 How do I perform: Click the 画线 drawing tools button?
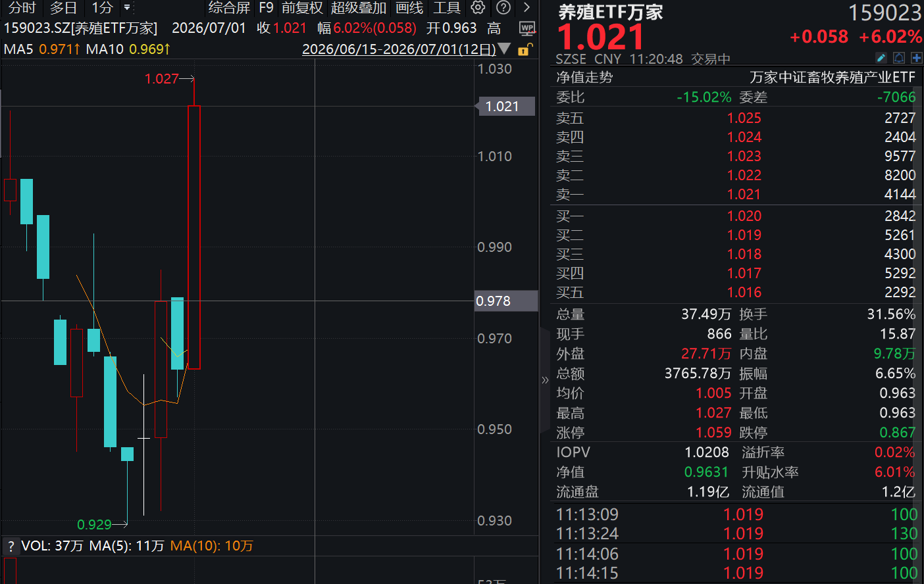pyautogui.click(x=409, y=8)
